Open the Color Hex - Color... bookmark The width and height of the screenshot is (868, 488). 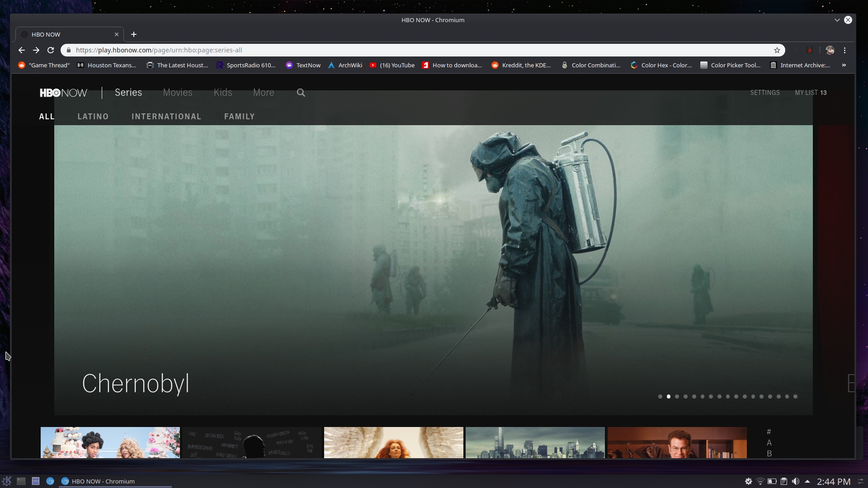[x=661, y=65]
